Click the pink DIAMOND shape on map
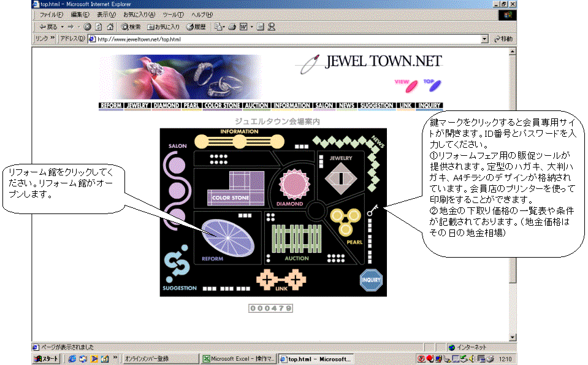588x365 pixels. click(294, 184)
